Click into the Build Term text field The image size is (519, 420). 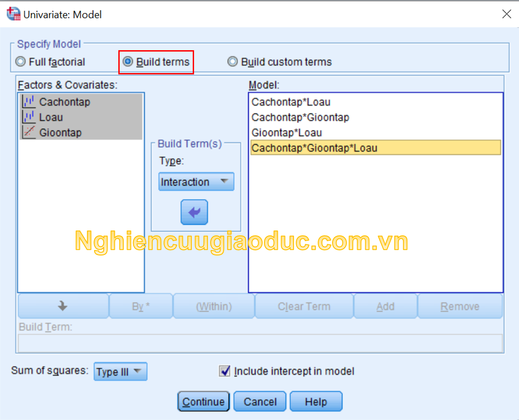click(260, 343)
